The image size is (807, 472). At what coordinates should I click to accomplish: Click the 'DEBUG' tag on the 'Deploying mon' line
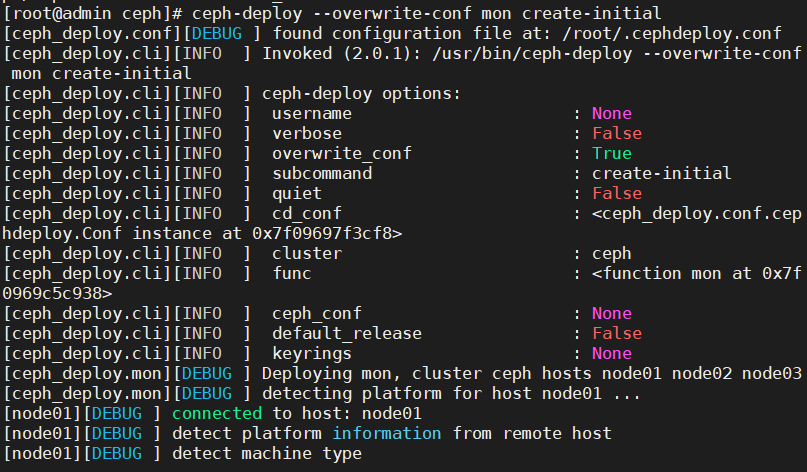pos(207,374)
